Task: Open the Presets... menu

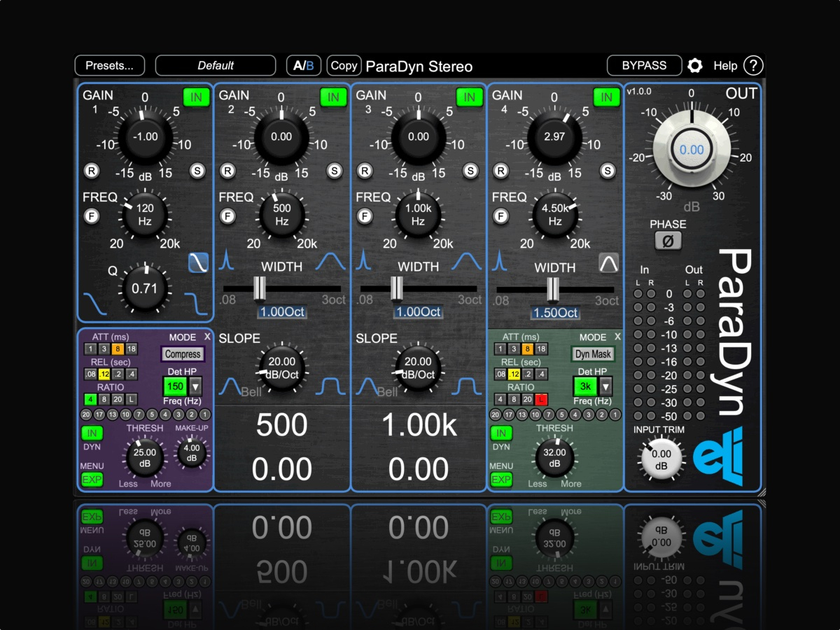Action: point(110,66)
